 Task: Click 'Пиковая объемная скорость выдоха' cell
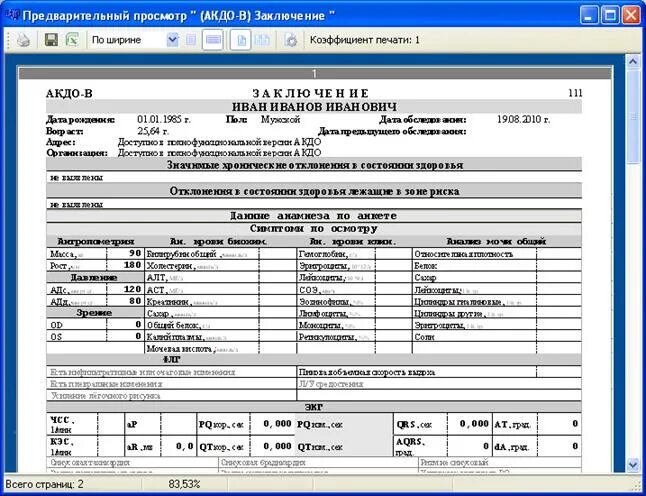[x=367, y=372]
